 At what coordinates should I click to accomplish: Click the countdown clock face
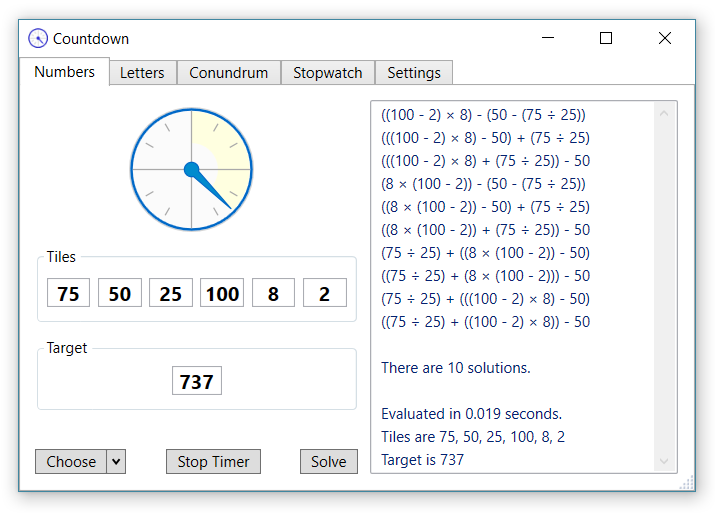192,169
